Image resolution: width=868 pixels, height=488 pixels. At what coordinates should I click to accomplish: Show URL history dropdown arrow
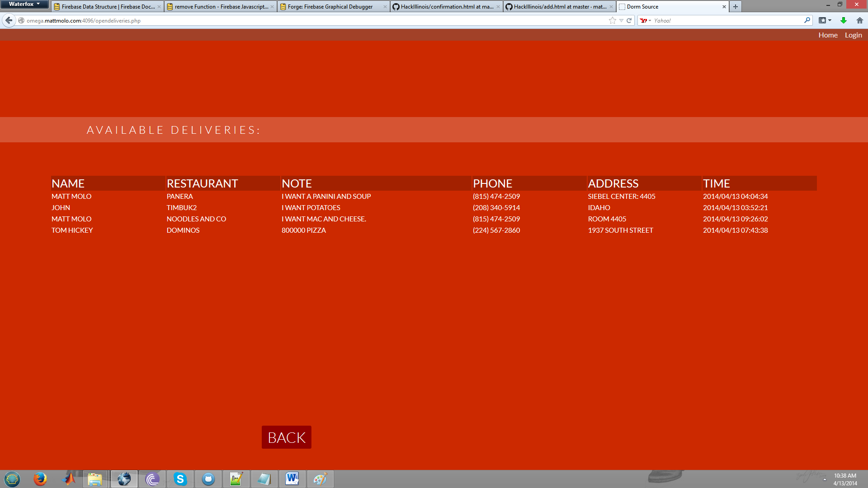tap(621, 20)
